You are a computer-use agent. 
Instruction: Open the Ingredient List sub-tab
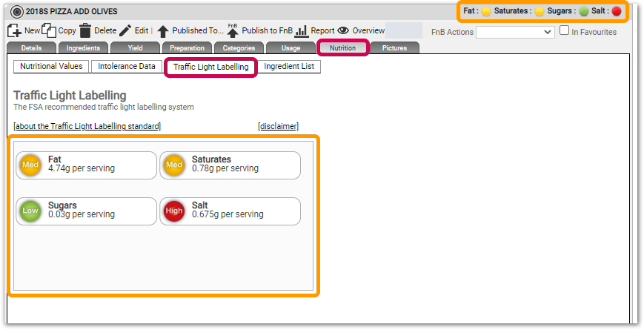pos(289,66)
